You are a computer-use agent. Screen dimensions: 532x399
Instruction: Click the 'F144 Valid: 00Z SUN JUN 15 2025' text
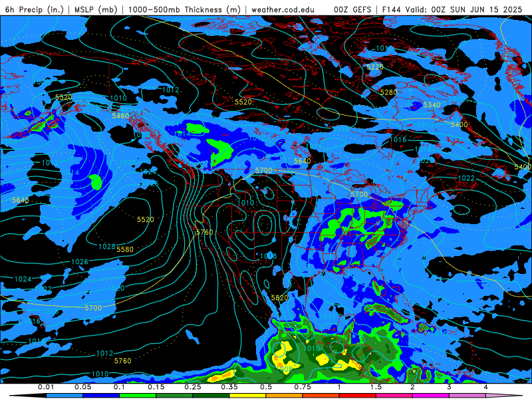[452, 9]
